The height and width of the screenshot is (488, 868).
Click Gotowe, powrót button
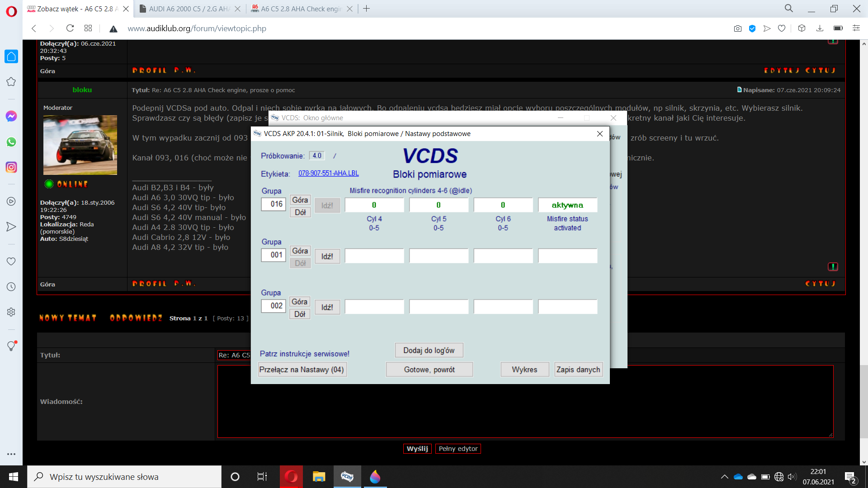(429, 370)
